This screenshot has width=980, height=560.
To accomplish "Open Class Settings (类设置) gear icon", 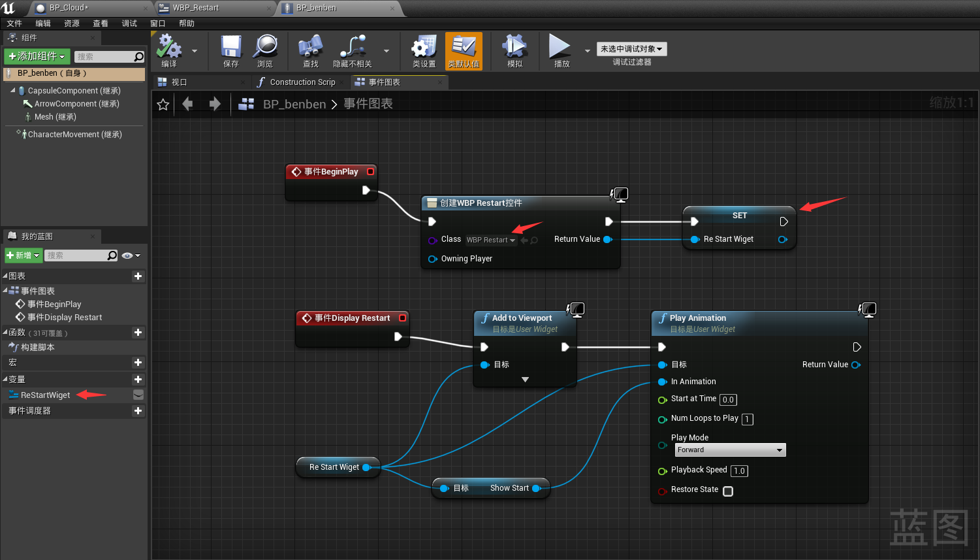I will pos(424,48).
